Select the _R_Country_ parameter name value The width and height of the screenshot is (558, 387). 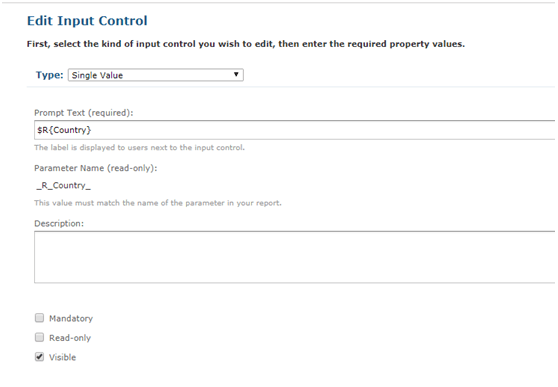click(x=64, y=185)
